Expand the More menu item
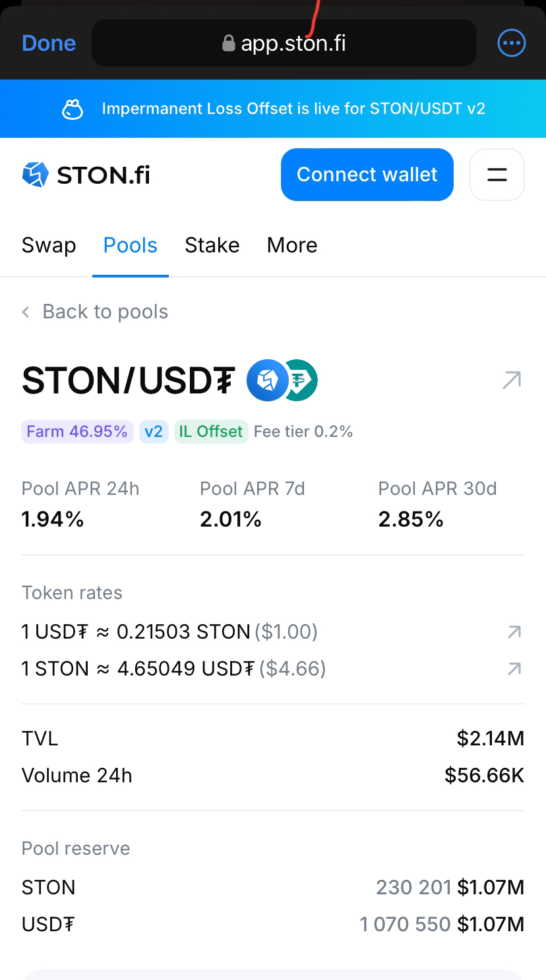 [292, 245]
